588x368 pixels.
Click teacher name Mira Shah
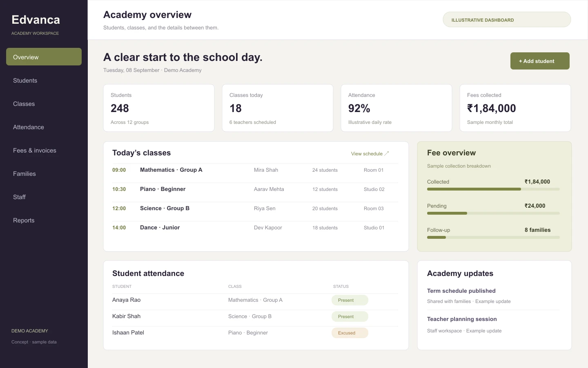266,170
